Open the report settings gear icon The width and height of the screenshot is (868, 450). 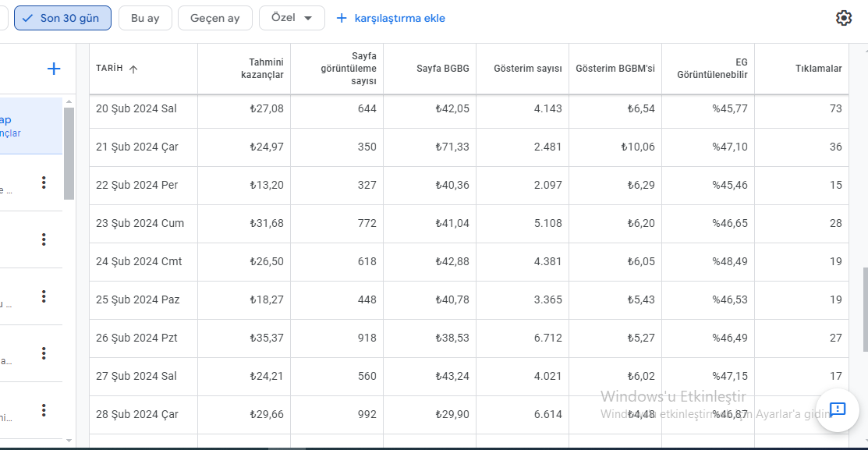844,18
